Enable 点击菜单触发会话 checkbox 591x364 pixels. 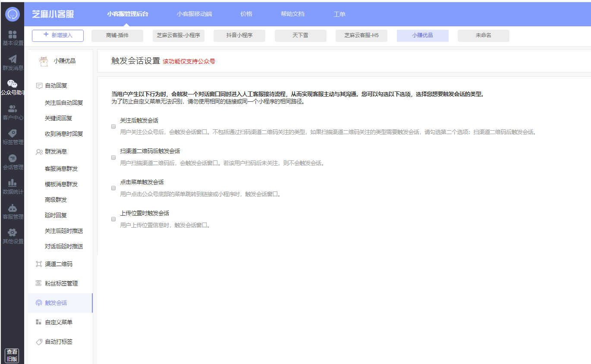[113, 188]
